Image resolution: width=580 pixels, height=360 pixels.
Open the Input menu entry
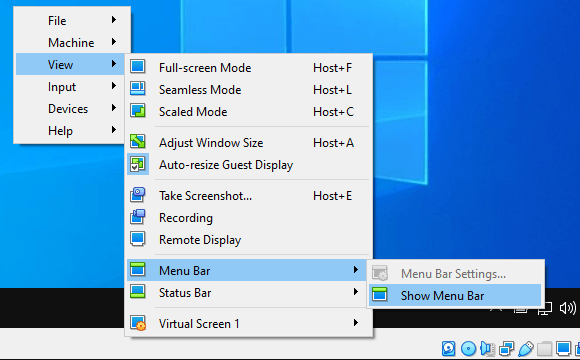70,87
